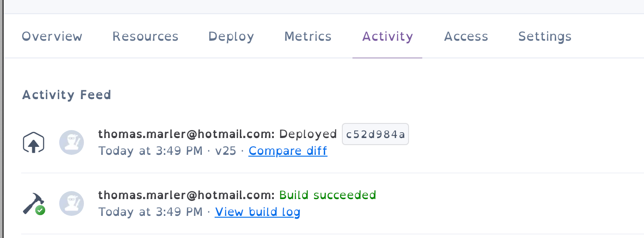
Task: Click the v25 version label
Action: coord(226,151)
